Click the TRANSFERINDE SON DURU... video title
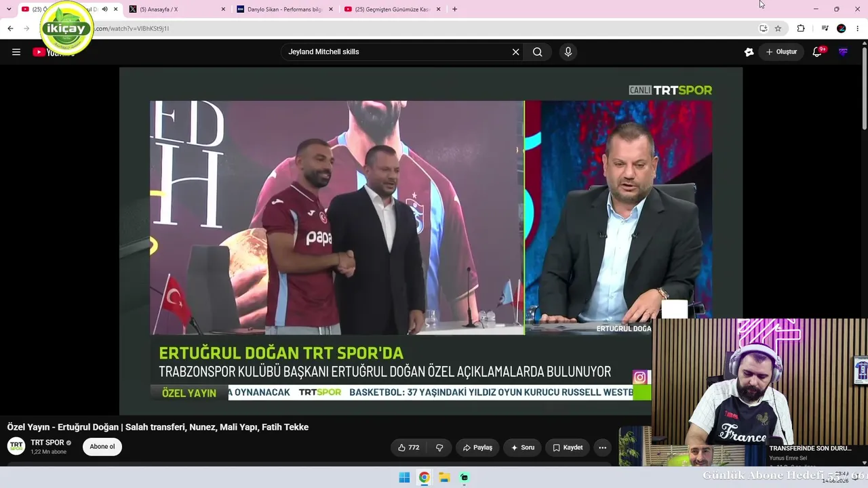 810,449
